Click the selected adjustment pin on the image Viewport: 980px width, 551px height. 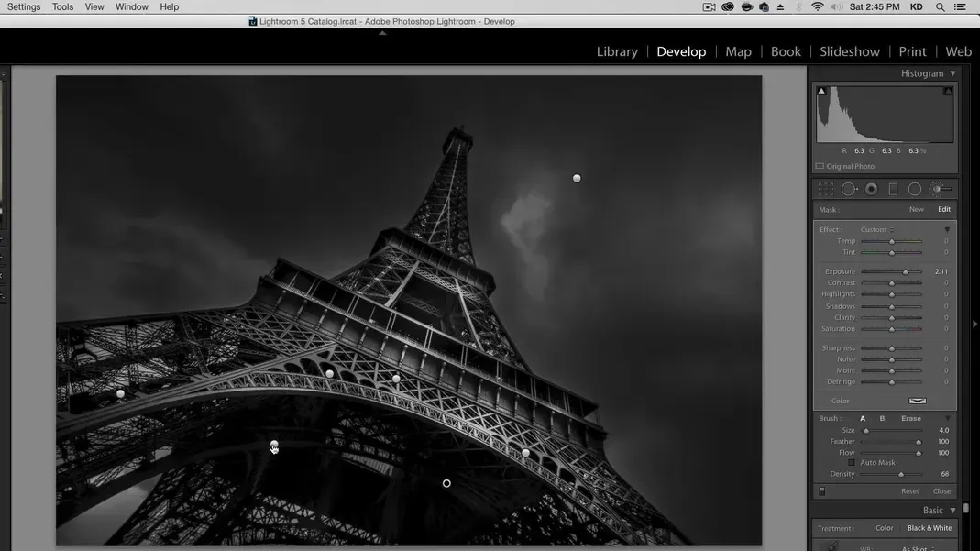click(446, 483)
